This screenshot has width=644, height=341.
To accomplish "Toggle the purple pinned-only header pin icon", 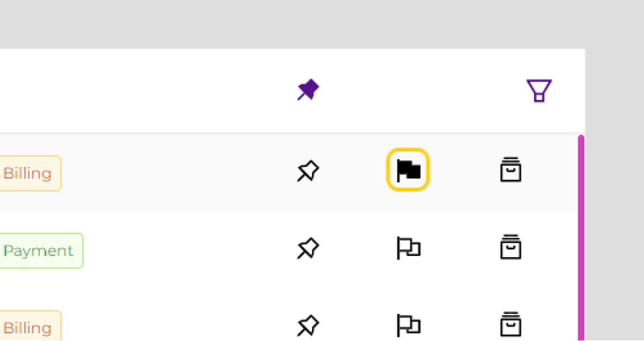I will 308,90.
